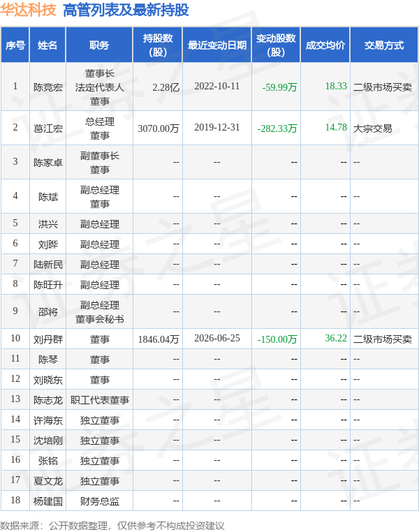
Task: Click the 14.78 average price
Action: 336,128
